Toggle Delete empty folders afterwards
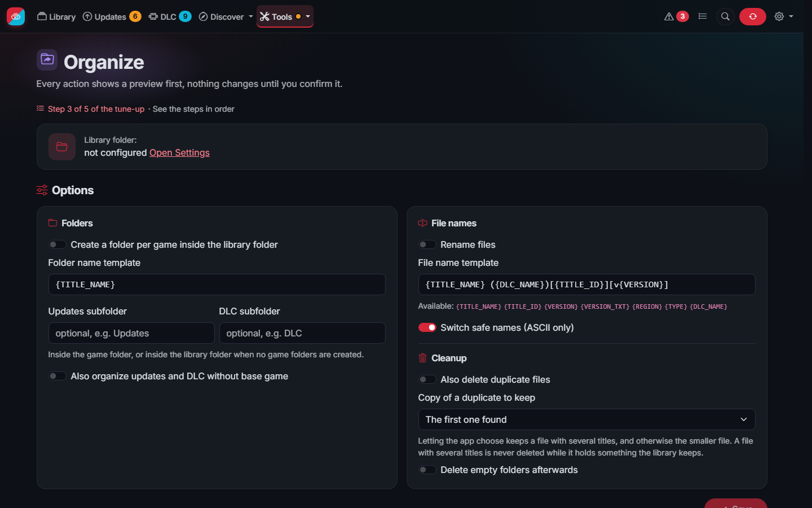The height and width of the screenshot is (508, 812). pyautogui.click(x=427, y=470)
